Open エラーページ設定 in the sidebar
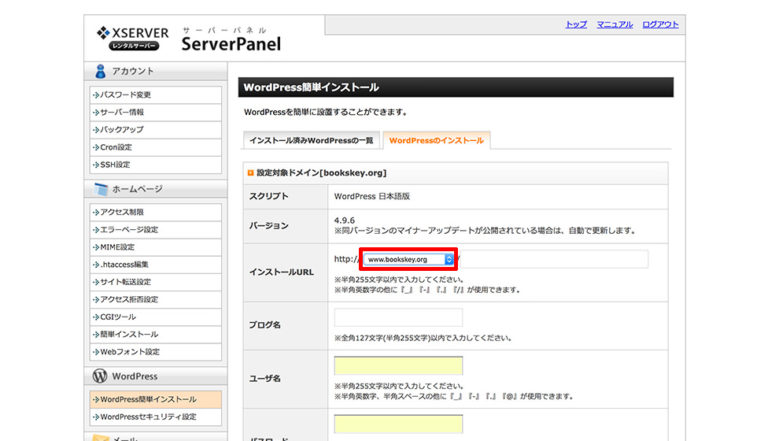The image size is (768, 441). pyautogui.click(x=156, y=230)
